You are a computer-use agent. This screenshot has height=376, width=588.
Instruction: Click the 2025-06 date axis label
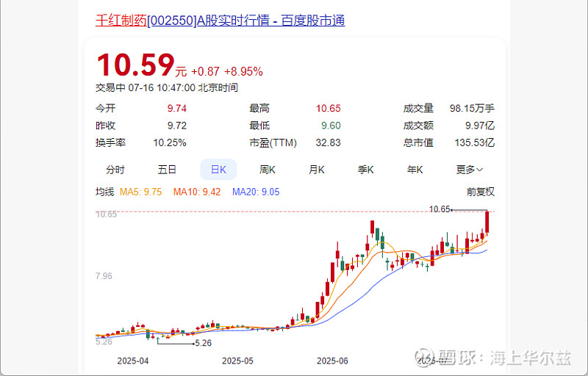[332, 361]
